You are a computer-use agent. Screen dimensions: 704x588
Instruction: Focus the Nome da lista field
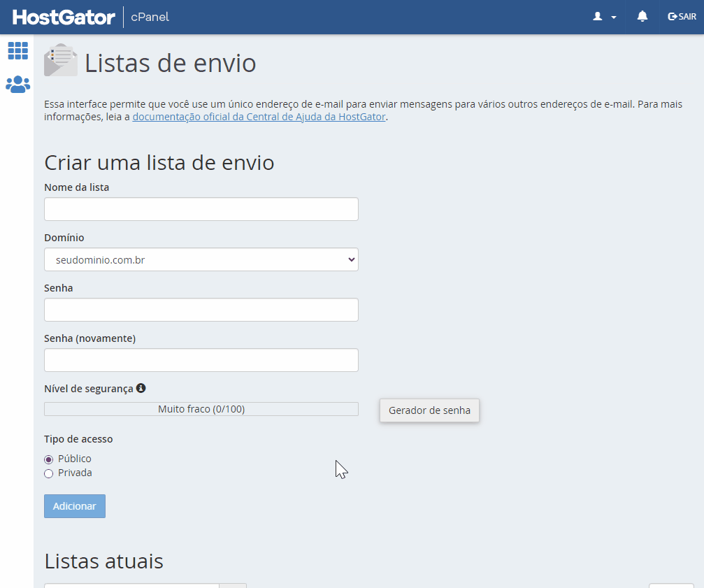coord(201,209)
